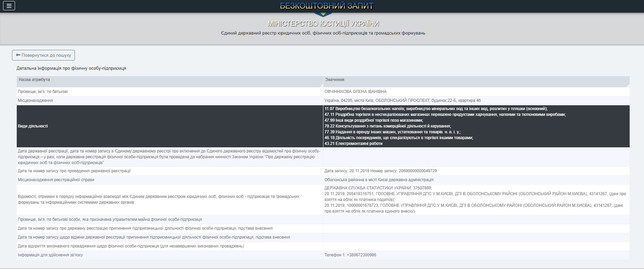Click the 'БЕЗКОШТОВНИЙ ЗАПИТ' header title
This screenshot has width=644, height=269.
pos(326,6)
